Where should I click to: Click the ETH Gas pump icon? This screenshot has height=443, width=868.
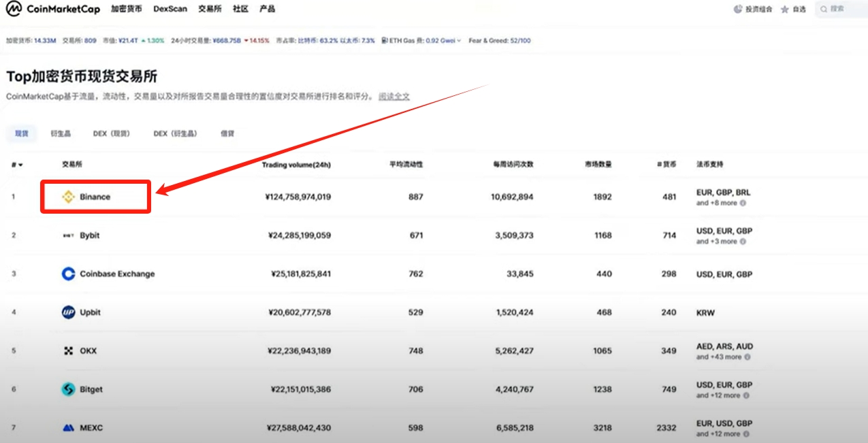click(385, 41)
